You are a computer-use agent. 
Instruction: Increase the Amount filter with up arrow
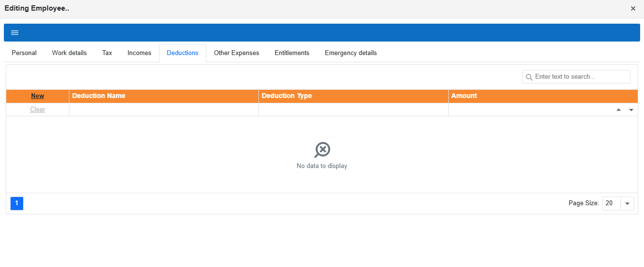(x=618, y=110)
